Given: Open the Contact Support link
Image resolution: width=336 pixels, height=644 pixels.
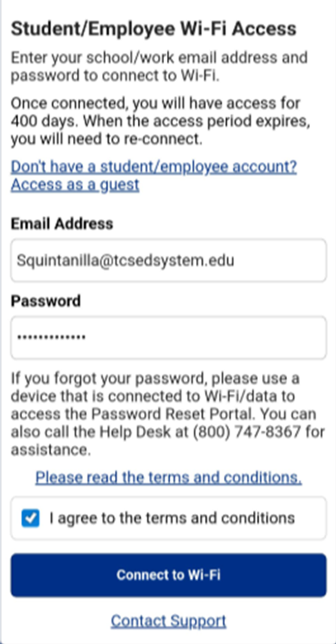Looking at the screenshot, I should (168, 621).
